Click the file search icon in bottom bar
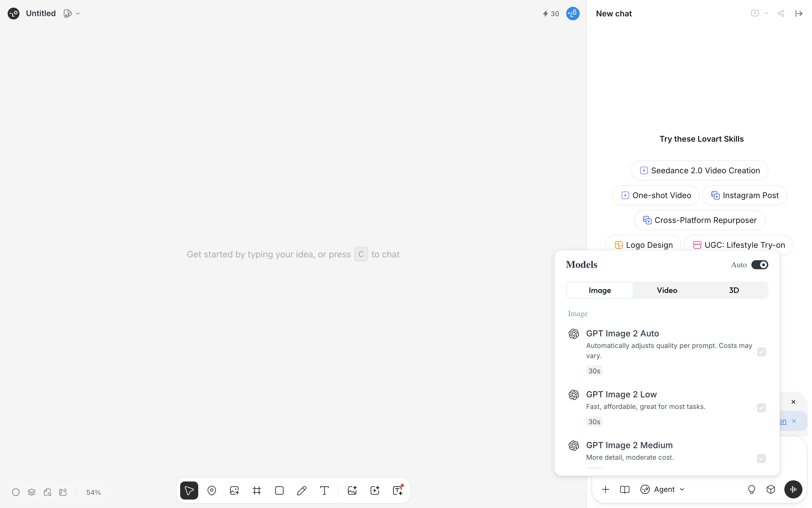 click(47, 492)
